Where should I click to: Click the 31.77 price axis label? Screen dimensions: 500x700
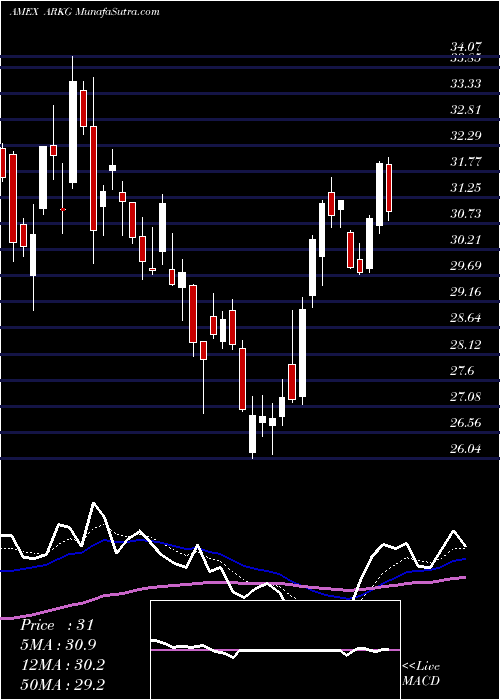point(465,162)
